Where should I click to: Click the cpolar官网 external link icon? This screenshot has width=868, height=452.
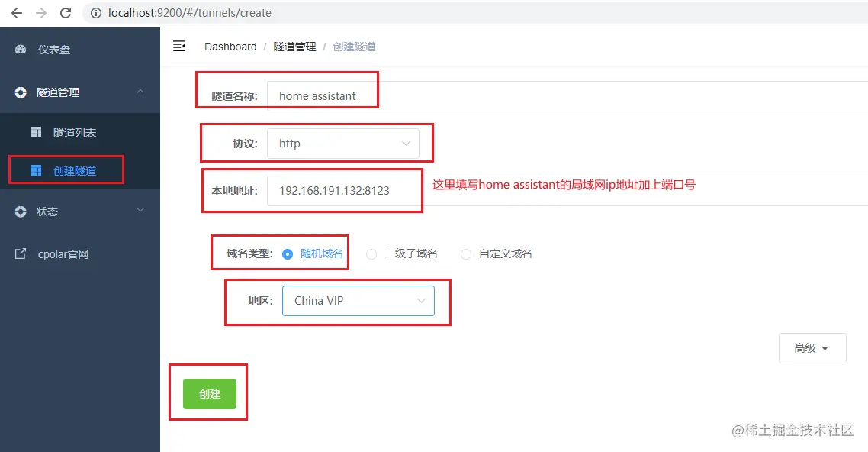tap(21, 254)
